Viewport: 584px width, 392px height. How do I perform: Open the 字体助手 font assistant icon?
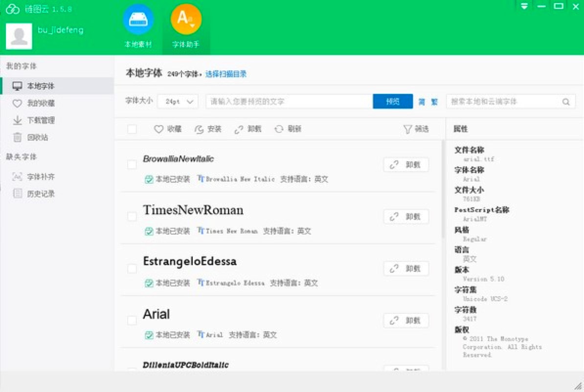(x=186, y=21)
